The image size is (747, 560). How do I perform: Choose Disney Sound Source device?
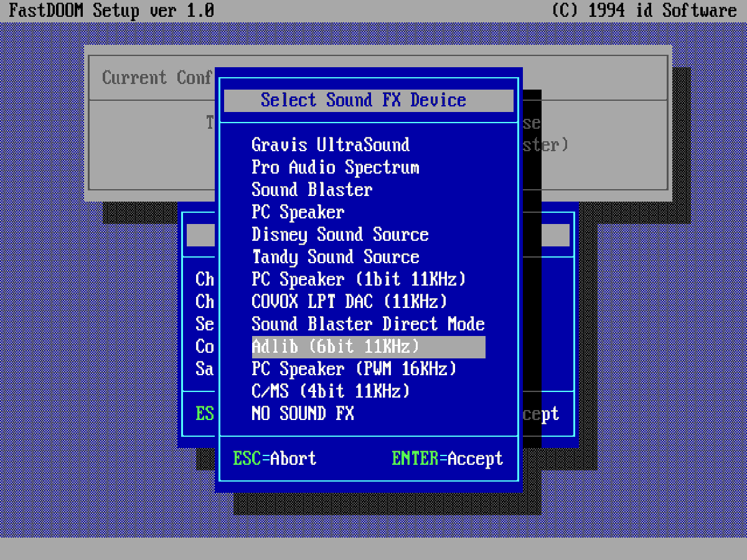[x=340, y=235]
